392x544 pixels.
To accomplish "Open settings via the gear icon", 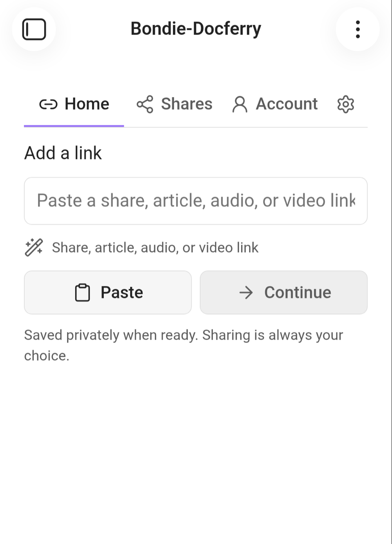I will [x=346, y=104].
